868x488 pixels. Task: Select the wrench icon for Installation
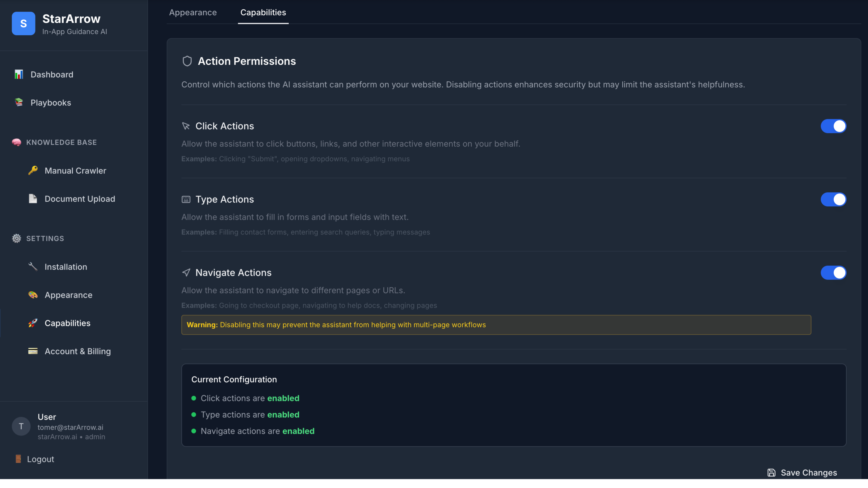tap(33, 267)
